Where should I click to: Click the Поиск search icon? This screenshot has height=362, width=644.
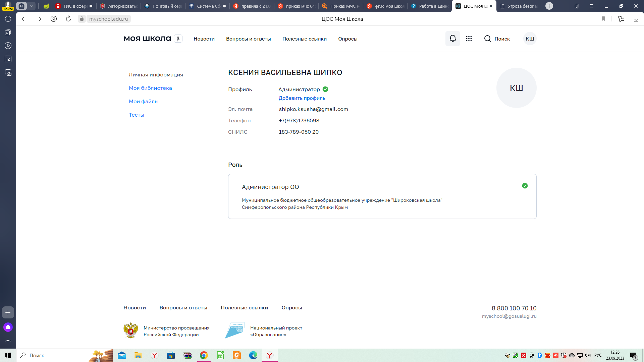(x=487, y=39)
